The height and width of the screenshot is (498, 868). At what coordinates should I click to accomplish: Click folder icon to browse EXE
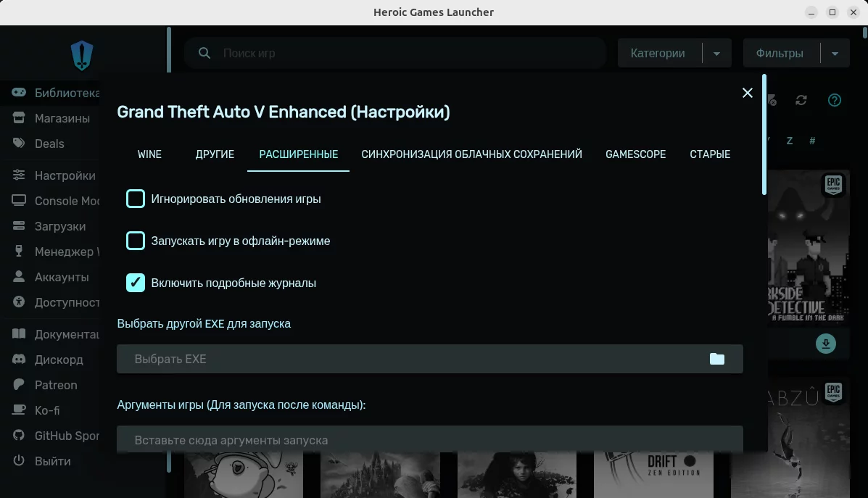717,359
